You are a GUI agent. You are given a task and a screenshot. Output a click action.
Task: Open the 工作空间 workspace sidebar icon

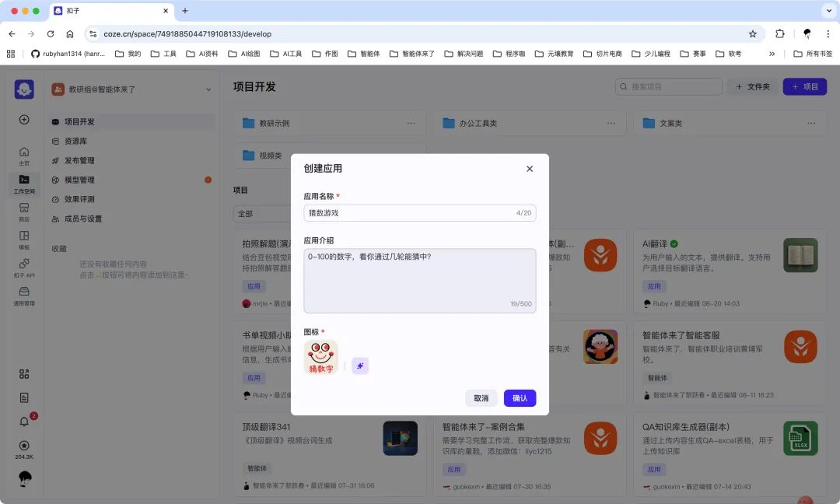tap(24, 184)
